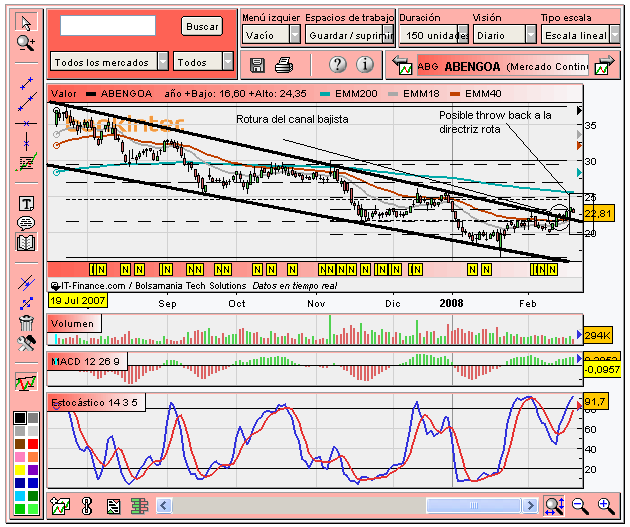
Task: Open the Todos filter dropdown
Action: click(x=203, y=62)
